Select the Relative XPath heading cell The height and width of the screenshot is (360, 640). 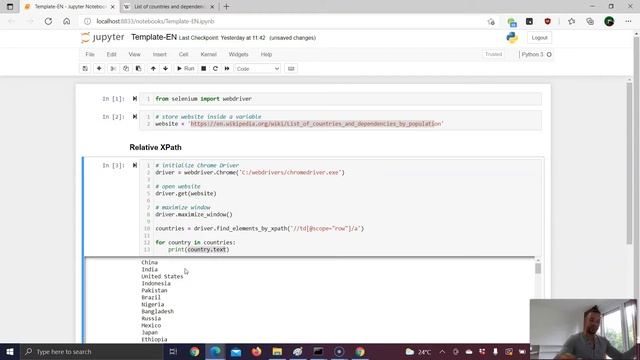click(x=155, y=147)
